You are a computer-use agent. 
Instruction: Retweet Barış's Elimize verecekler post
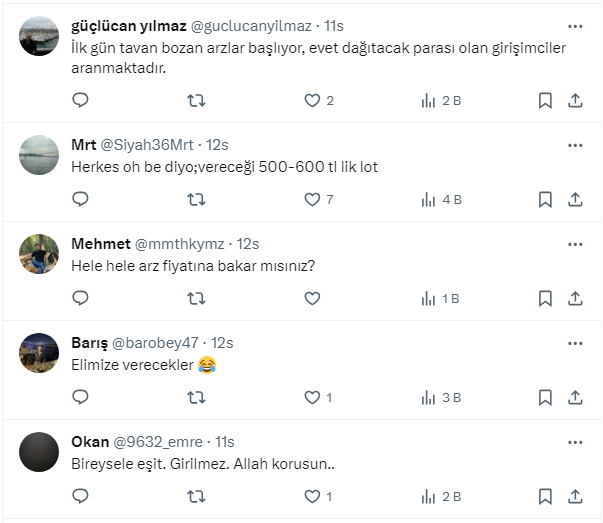[x=197, y=397]
